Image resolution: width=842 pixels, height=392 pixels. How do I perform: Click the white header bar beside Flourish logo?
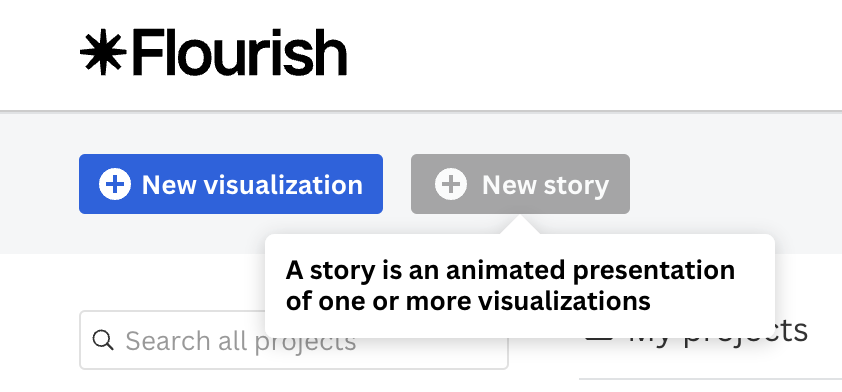pos(591,54)
